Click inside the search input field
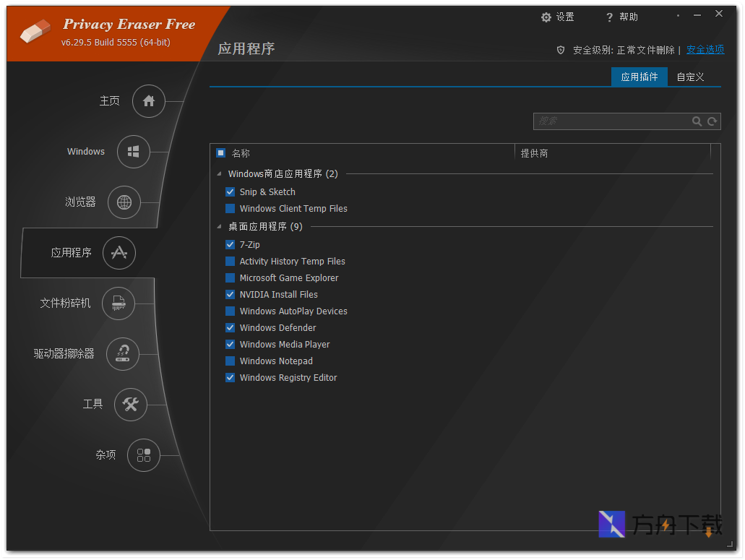Screen dimensions: 745x560 pos(612,121)
